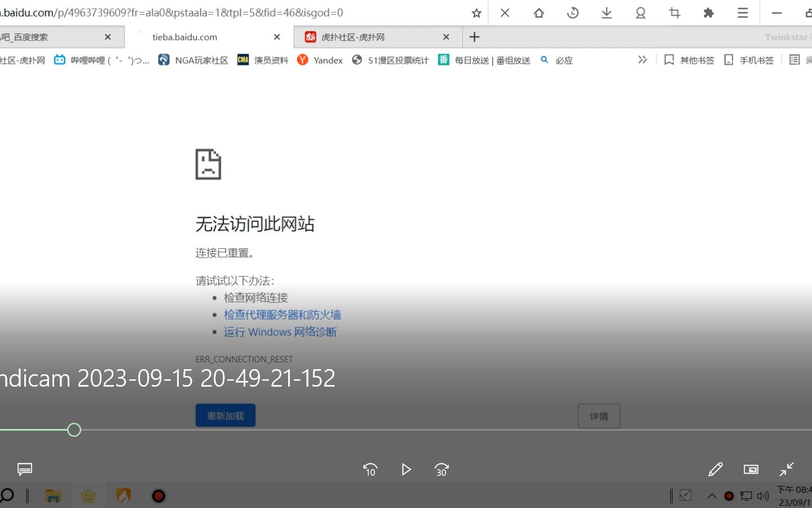Click 运行 Windows 网络诊断 link
Screen dimensions: 812x508
(x=280, y=332)
